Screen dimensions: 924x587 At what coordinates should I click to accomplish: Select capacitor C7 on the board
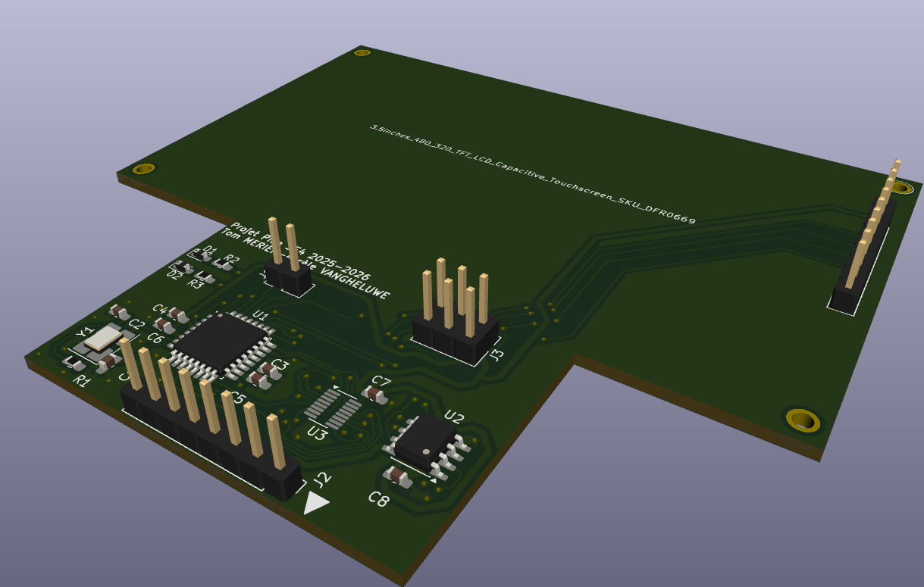(374, 393)
